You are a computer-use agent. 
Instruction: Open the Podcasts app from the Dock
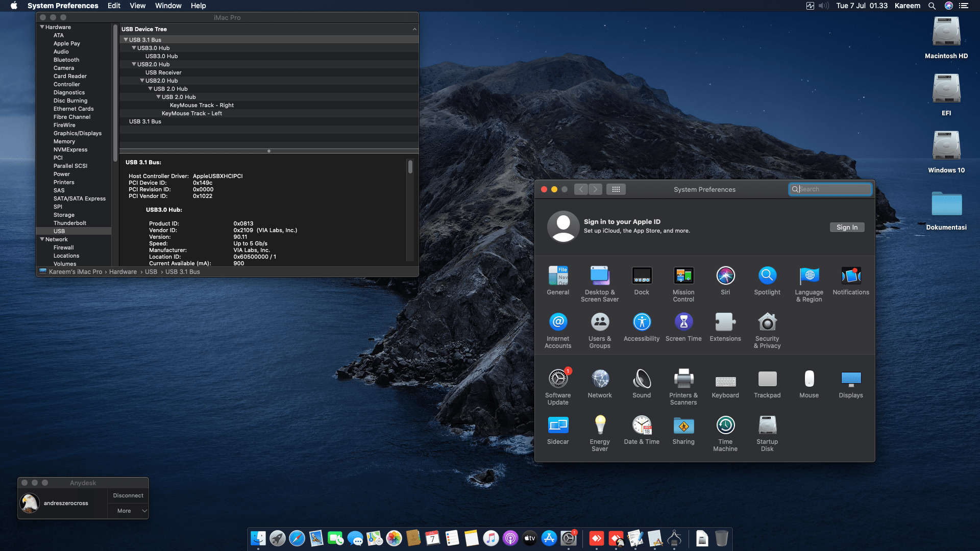[x=510, y=538]
